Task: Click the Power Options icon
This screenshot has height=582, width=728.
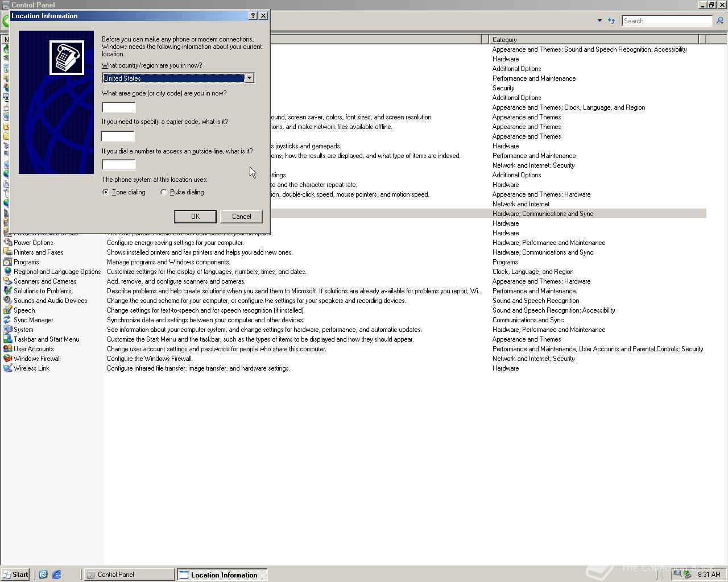Action: click(x=7, y=243)
